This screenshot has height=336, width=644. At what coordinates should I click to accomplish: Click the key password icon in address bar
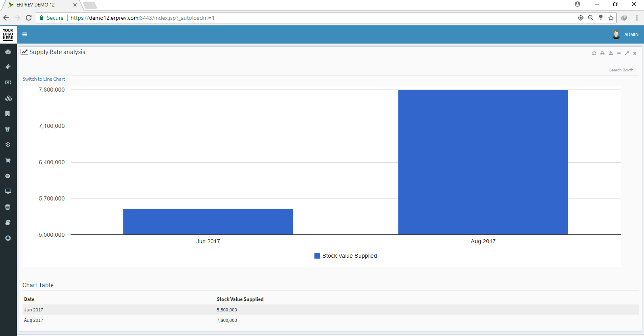click(601, 18)
